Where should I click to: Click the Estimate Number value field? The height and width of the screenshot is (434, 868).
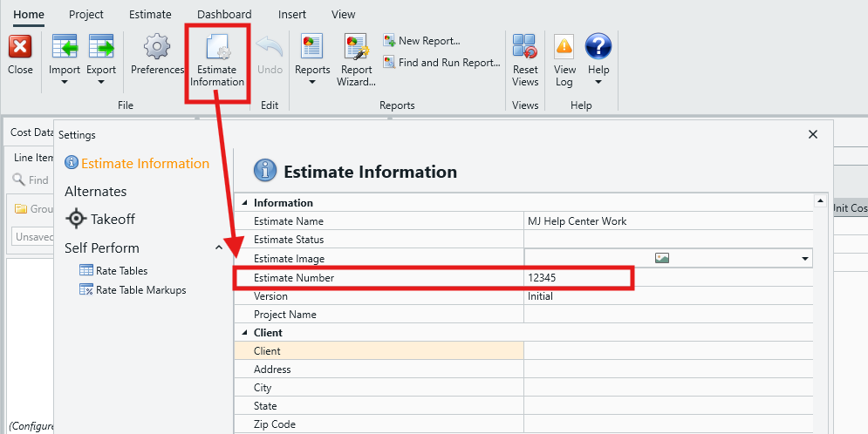tap(578, 278)
